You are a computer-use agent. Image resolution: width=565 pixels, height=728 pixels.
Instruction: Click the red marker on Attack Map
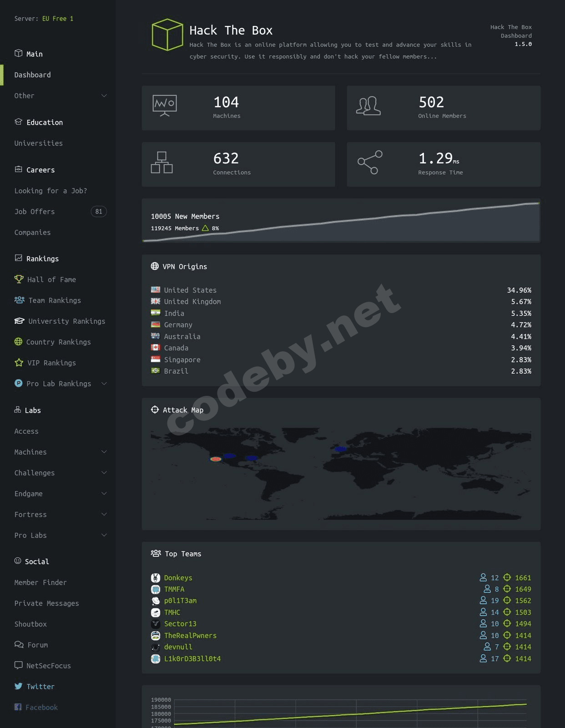(x=216, y=459)
